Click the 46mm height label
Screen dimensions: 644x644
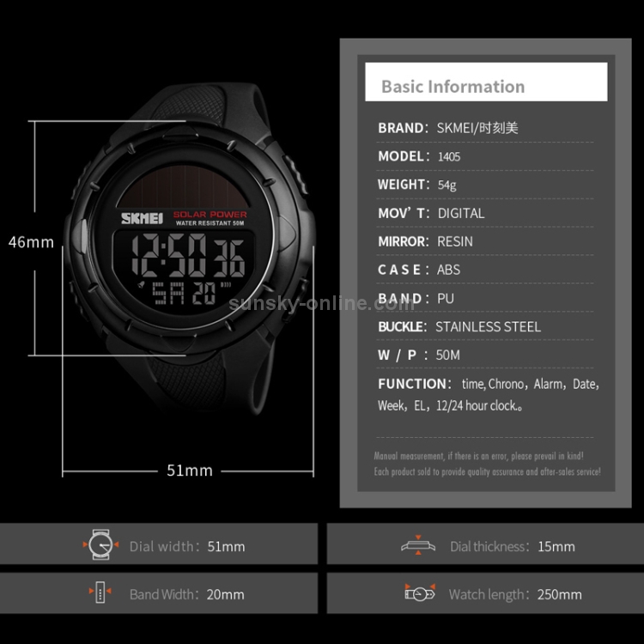(31, 242)
